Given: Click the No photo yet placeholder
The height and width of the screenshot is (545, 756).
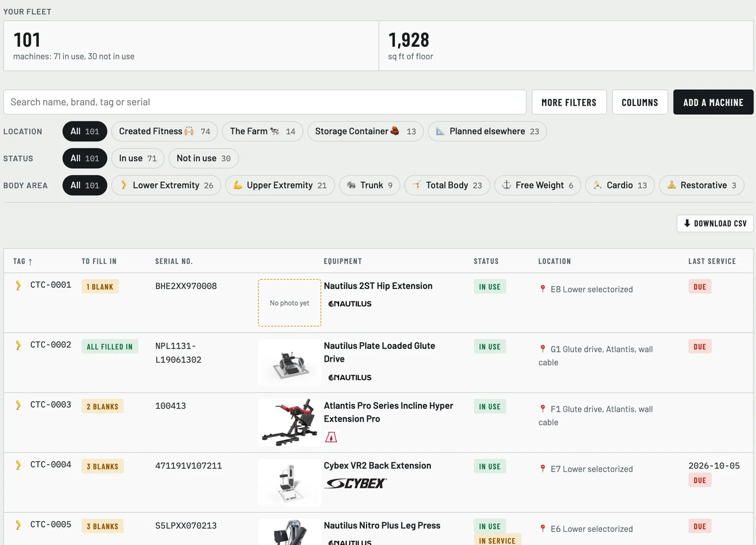Looking at the screenshot, I should pos(290,303).
